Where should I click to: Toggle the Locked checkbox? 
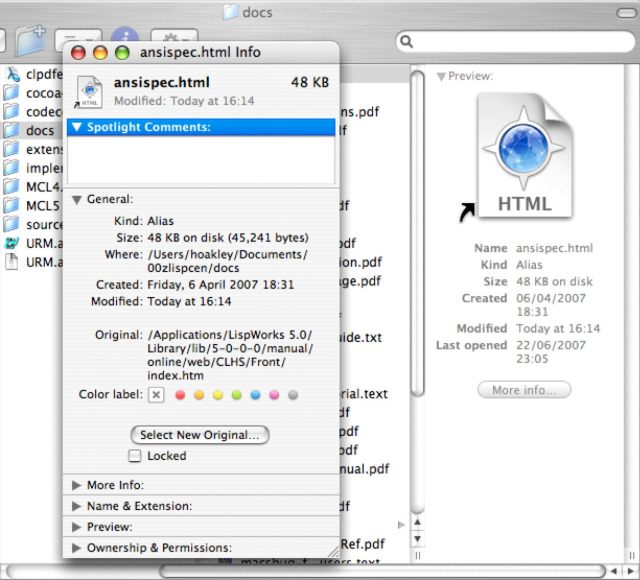[135, 456]
